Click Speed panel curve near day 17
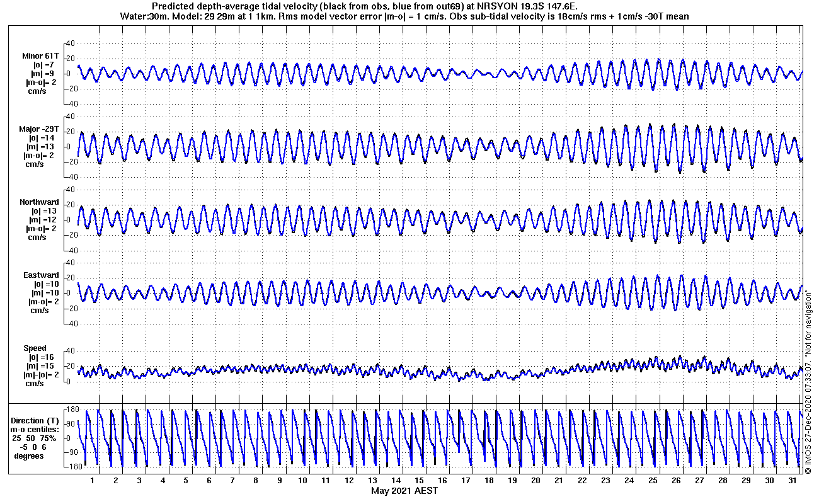 466,376
